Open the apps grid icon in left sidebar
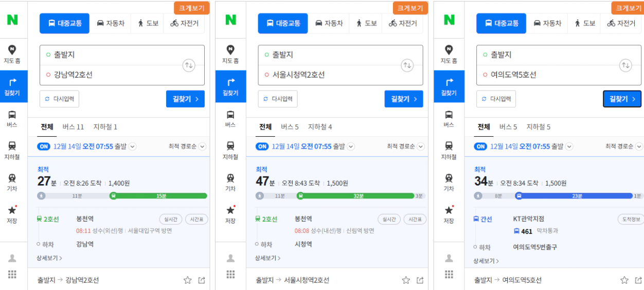Image resolution: width=644 pixels, height=290 pixels. [x=12, y=275]
